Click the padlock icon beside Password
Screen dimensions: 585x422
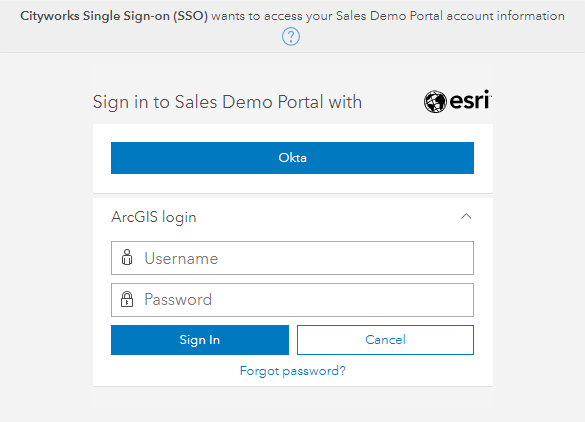pyautogui.click(x=127, y=299)
